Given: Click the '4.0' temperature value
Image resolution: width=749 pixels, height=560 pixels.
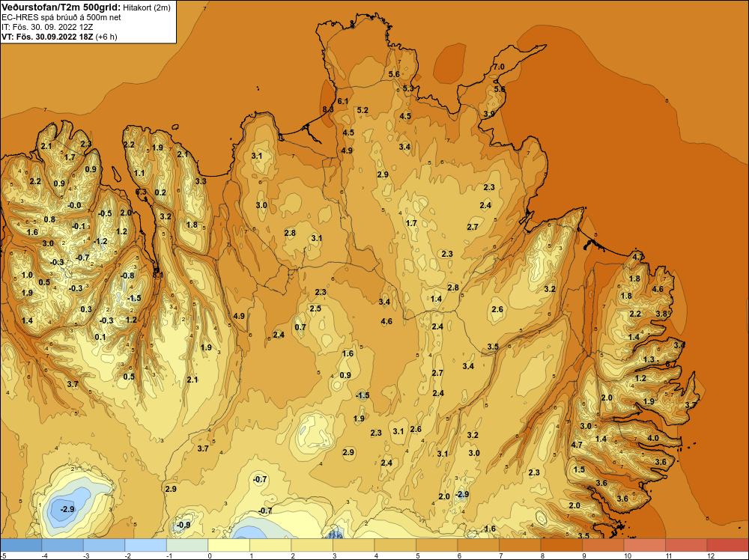Looking at the screenshot, I should (x=653, y=438).
